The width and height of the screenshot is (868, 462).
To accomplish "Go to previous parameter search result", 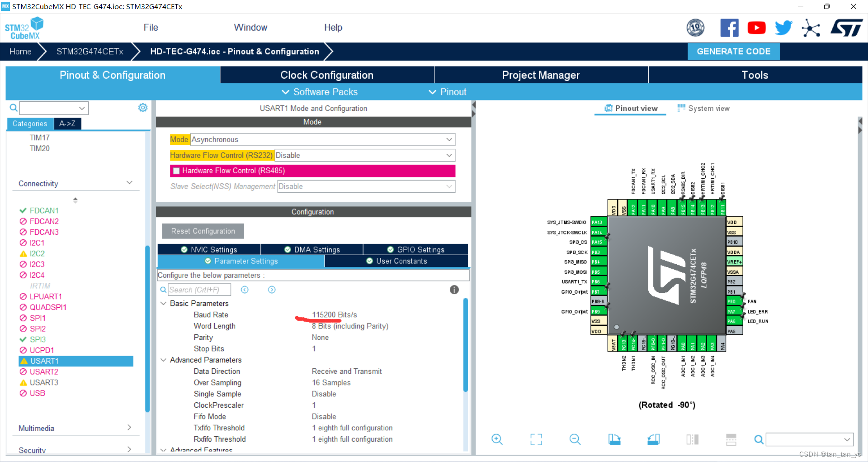I will pyautogui.click(x=245, y=290).
